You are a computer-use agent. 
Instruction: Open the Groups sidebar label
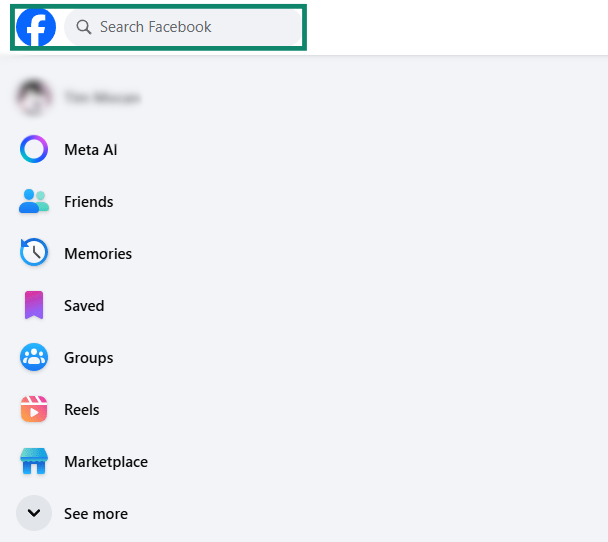[x=89, y=358]
